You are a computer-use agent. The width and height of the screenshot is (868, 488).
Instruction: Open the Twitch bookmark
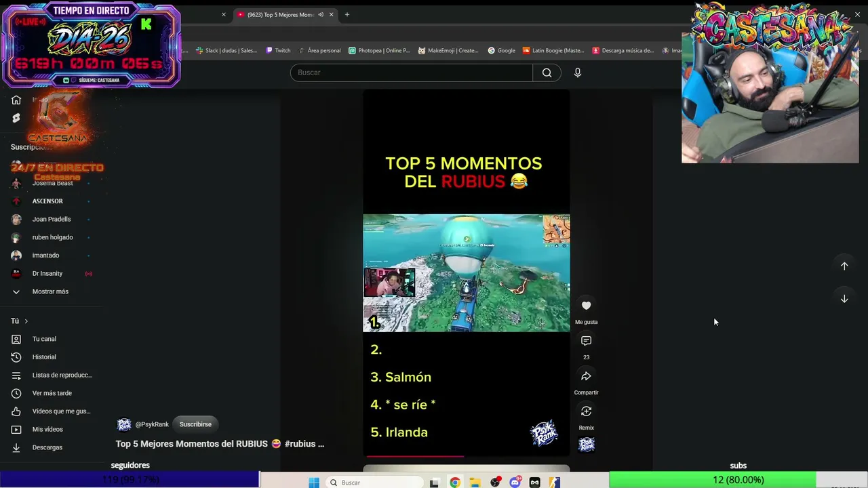pyautogui.click(x=278, y=50)
